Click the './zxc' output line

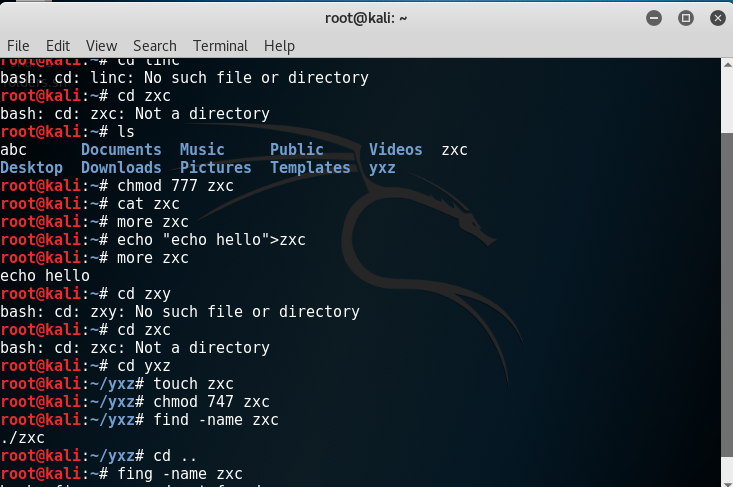tap(22, 438)
